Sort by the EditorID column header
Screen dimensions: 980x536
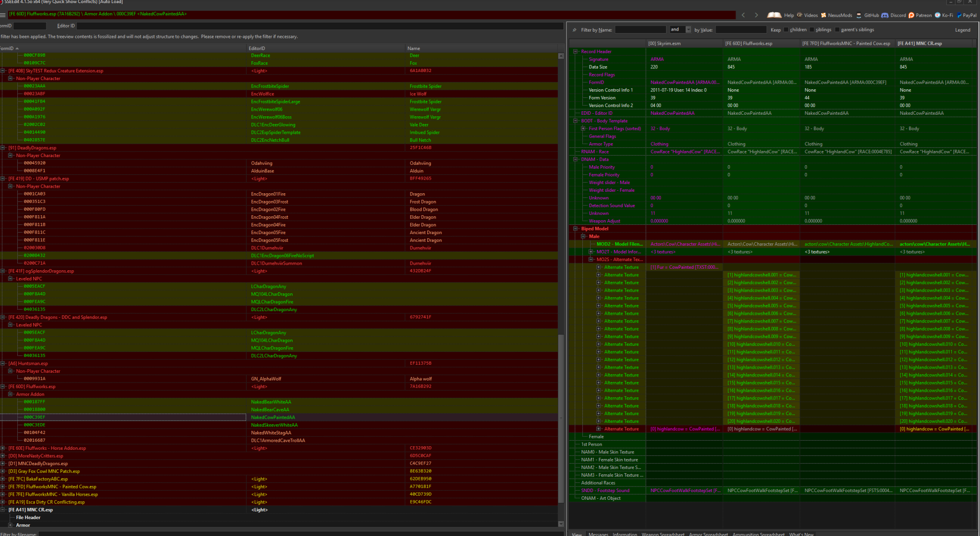[327, 48]
